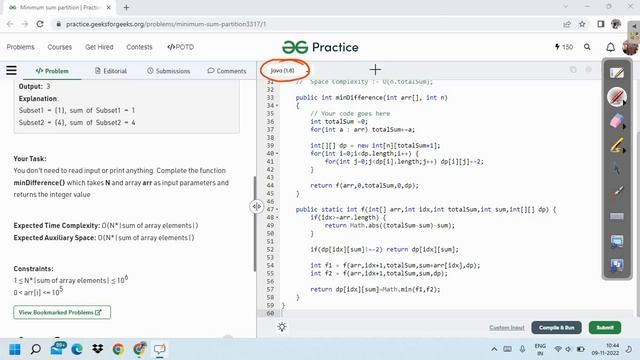Select the red marker tool in annotation toolbar
This screenshot has width=640, height=360.
tap(617, 97)
